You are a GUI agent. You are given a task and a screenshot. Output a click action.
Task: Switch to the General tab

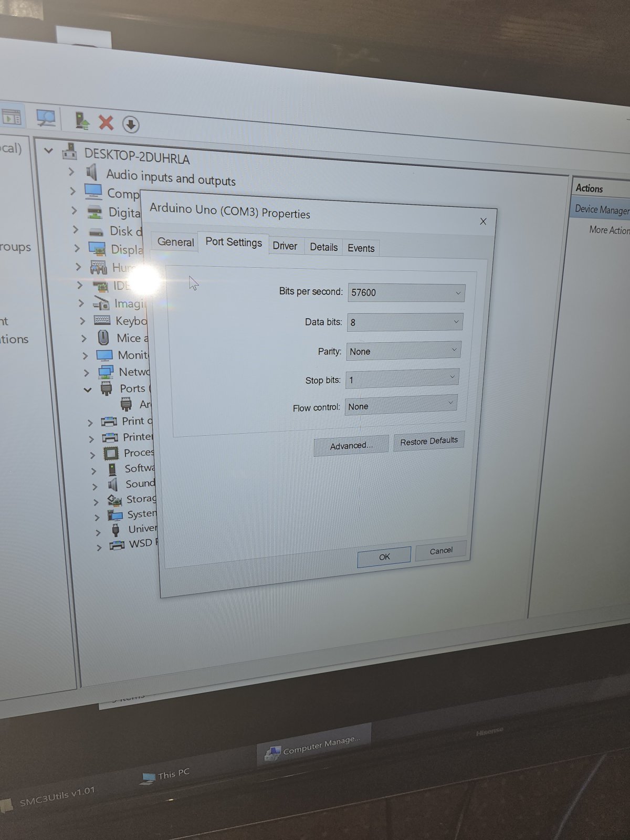(x=175, y=241)
